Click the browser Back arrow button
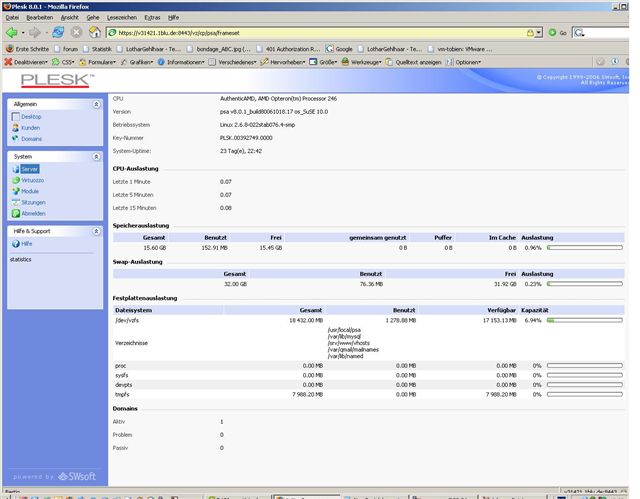This screenshot has height=499, width=640. click(11, 32)
